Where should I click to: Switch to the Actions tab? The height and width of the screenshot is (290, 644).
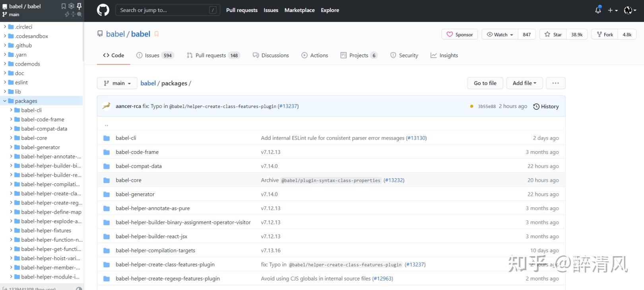(x=314, y=55)
